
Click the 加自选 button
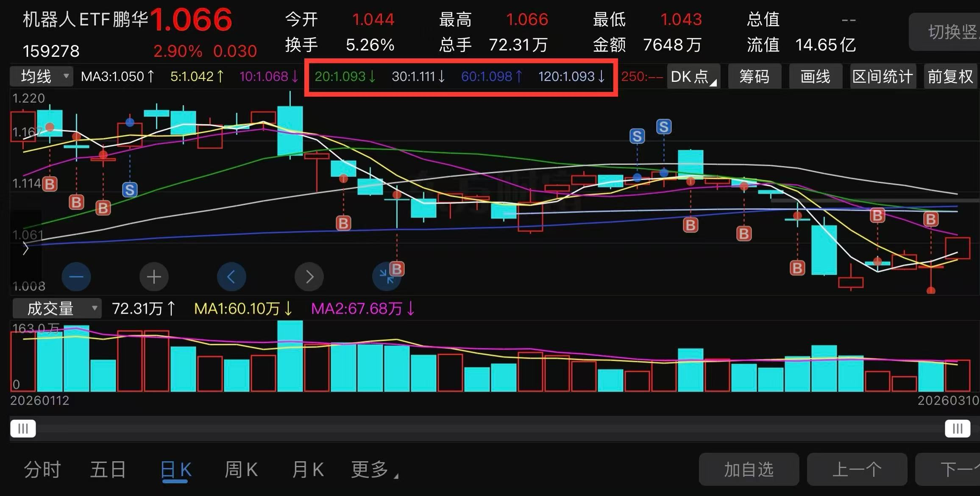(749, 470)
